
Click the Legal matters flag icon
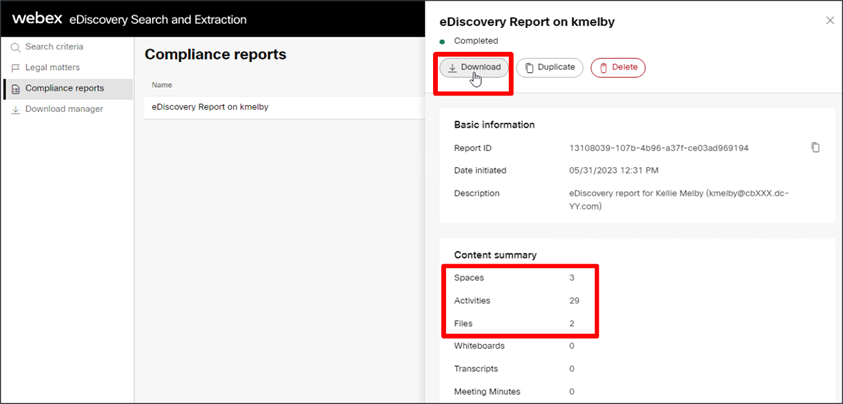(x=15, y=68)
